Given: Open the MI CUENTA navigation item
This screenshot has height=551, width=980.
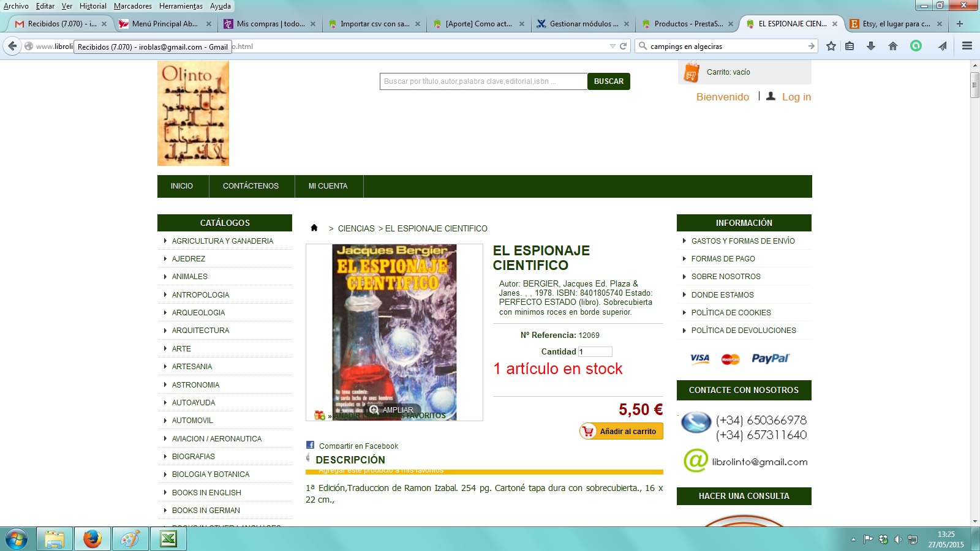Looking at the screenshot, I should pyautogui.click(x=328, y=186).
